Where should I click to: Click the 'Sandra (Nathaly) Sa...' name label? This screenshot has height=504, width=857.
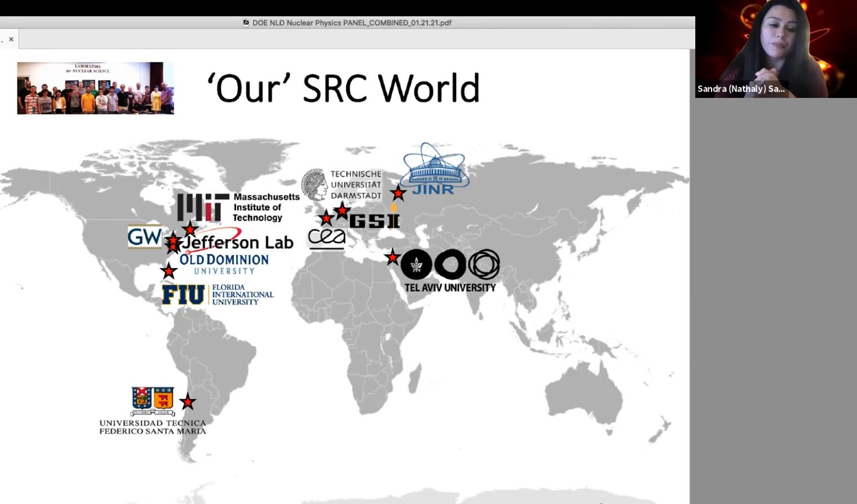pos(741,89)
